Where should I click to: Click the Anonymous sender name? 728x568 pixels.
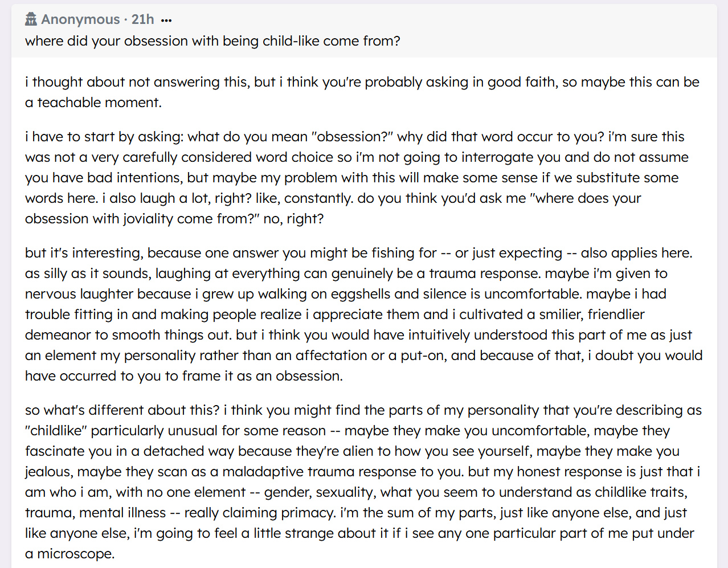tap(80, 19)
